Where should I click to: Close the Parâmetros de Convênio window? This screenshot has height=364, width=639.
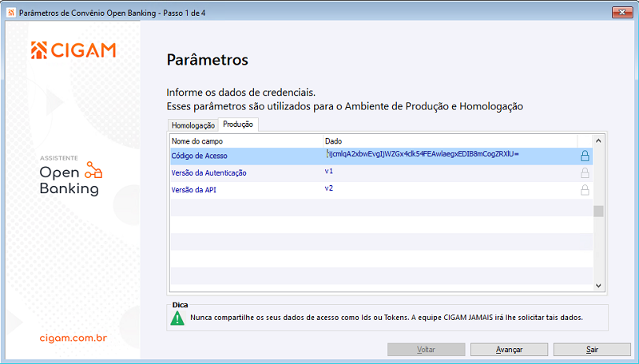click(x=622, y=12)
